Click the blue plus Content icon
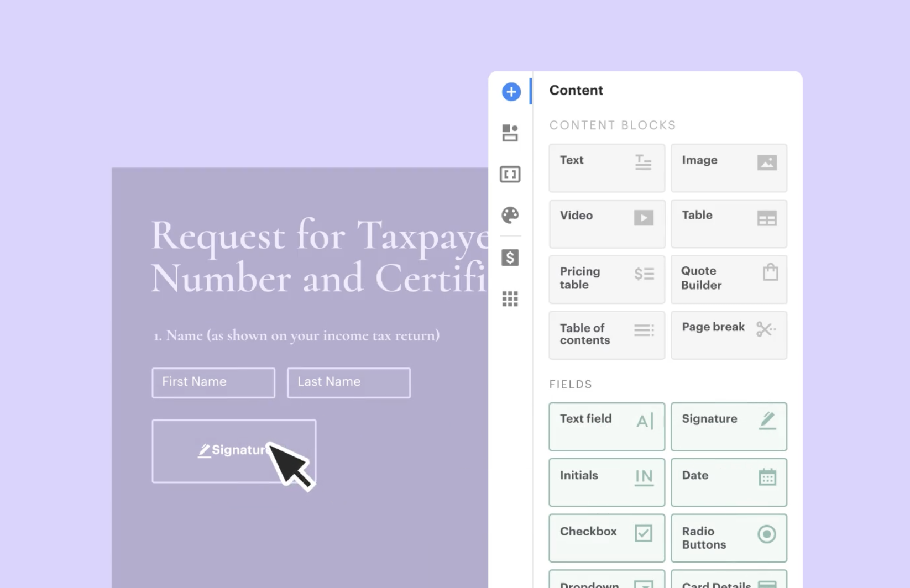The image size is (910, 588). click(511, 92)
